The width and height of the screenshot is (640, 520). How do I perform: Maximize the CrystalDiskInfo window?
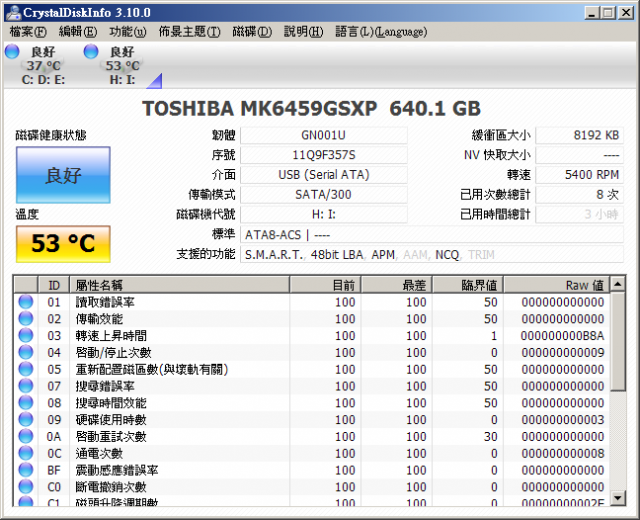click(608, 13)
